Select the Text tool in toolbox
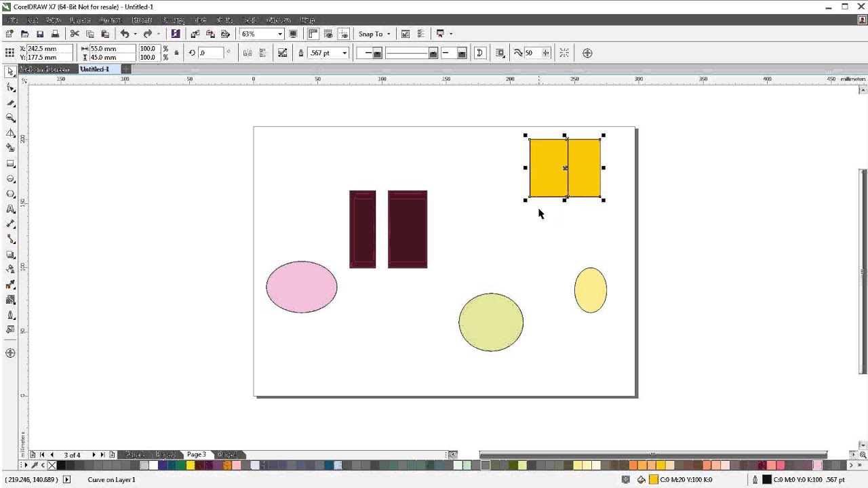This screenshot has width=868, height=488. 10,209
